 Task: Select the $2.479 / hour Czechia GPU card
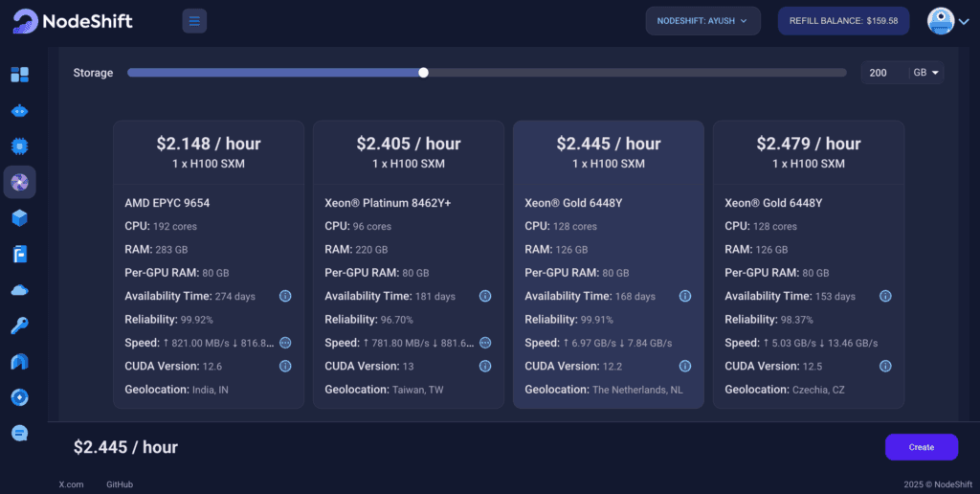(x=809, y=263)
